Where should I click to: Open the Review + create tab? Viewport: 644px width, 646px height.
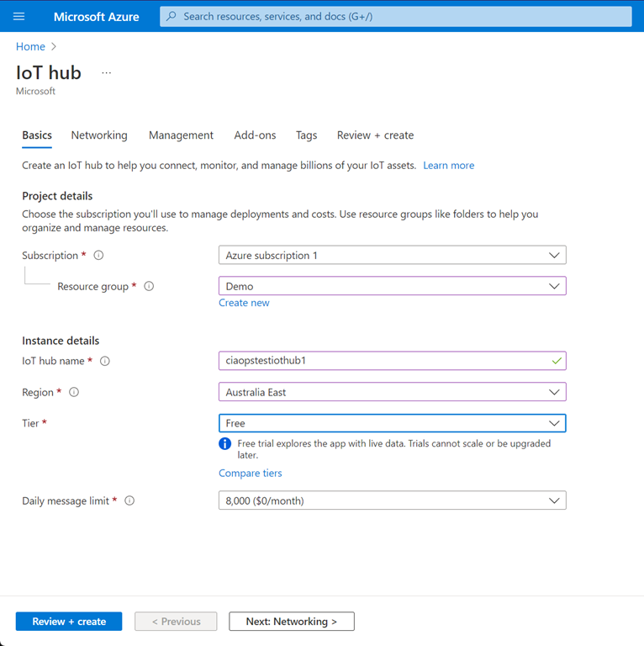click(375, 135)
